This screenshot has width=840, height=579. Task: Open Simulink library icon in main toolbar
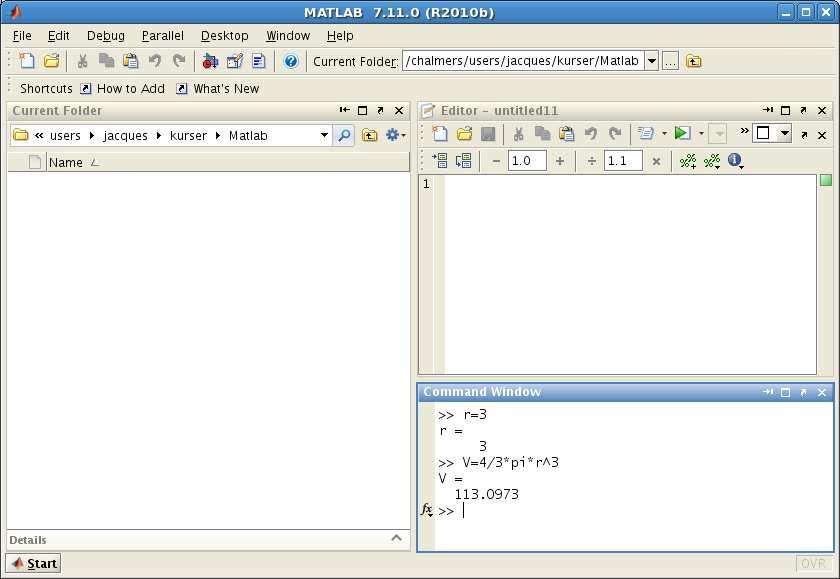[x=210, y=61]
